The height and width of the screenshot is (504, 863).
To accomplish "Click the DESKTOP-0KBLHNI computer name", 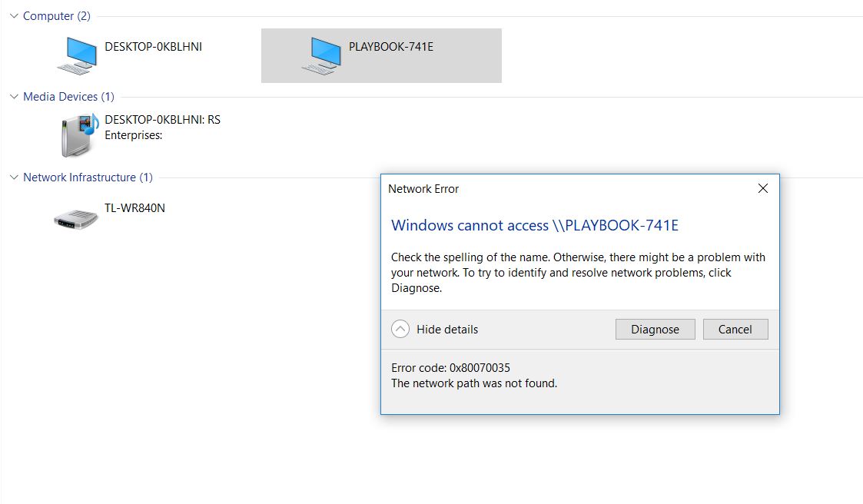I will [153, 47].
